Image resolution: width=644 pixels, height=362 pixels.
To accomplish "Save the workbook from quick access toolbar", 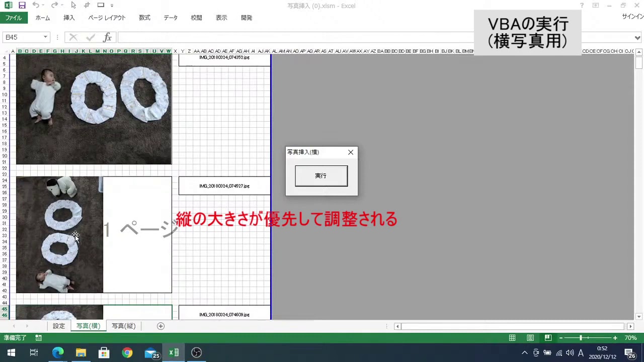I will tap(22, 6).
